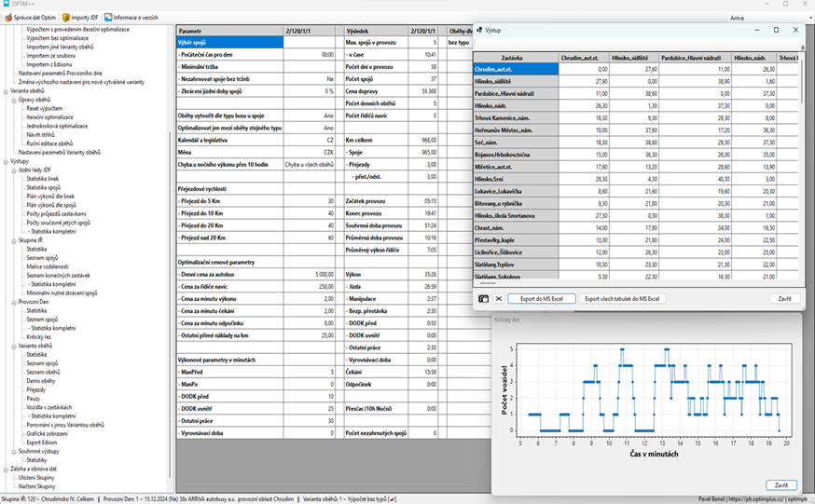Image resolution: width=815 pixels, height=504 pixels.
Task: Collapse the Výstupy tree section
Action: pyautogui.click(x=5, y=161)
